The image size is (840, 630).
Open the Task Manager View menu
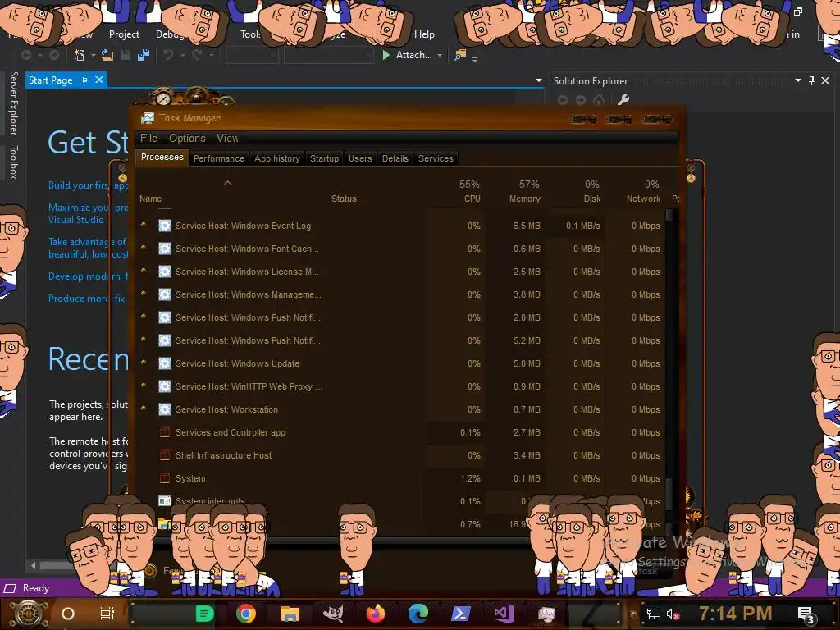(227, 138)
